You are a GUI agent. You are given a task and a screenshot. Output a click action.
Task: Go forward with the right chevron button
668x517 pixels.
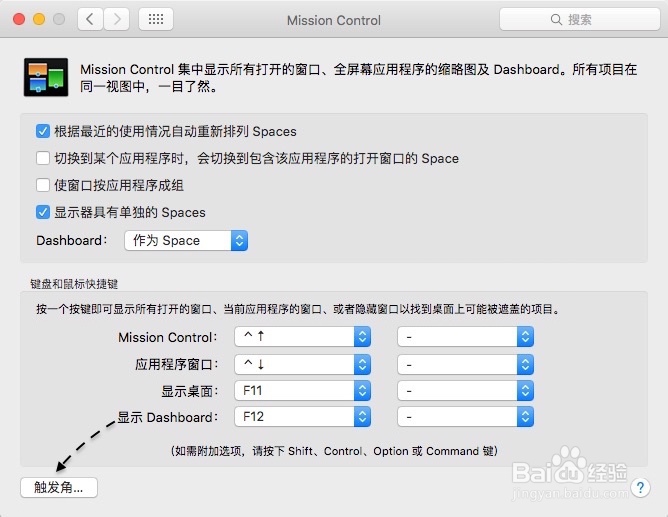[116, 19]
